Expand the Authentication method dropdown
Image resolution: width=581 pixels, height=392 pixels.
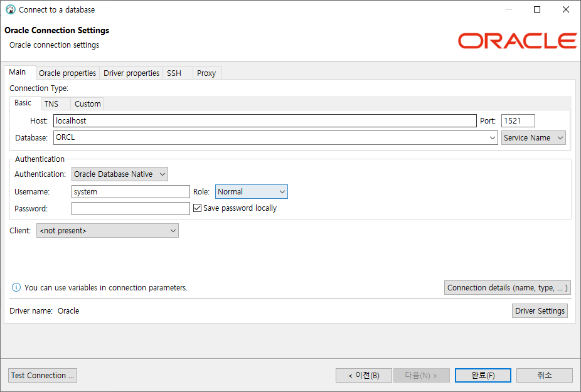point(119,174)
